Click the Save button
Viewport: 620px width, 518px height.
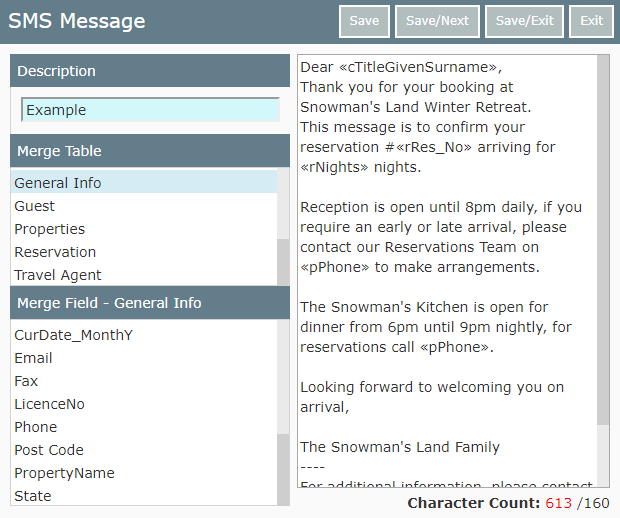click(364, 21)
